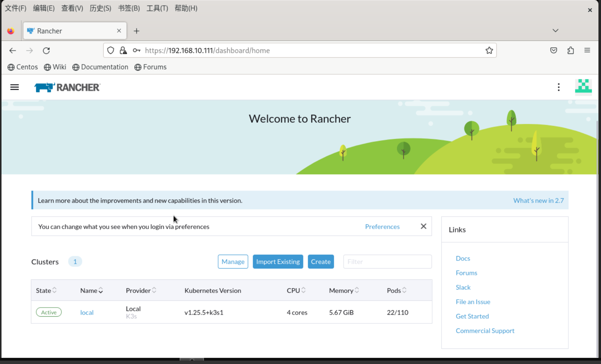The image size is (601, 364).
Task: Bookmark this page with star icon
Action: pos(489,50)
